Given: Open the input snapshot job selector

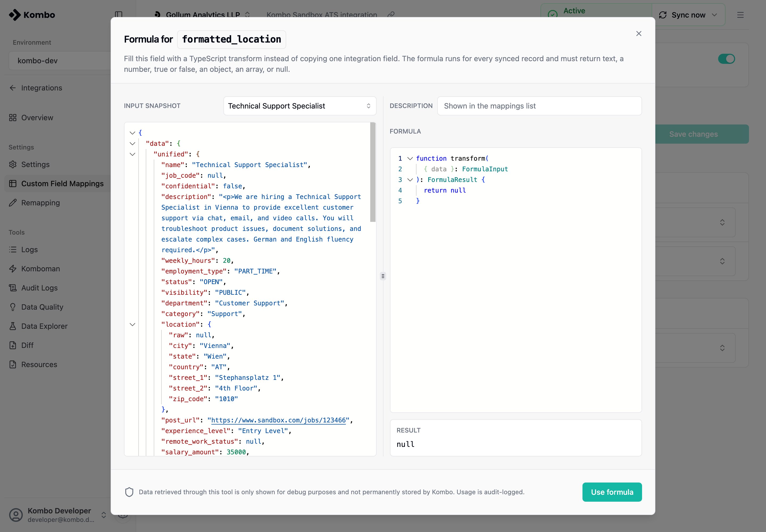Looking at the screenshot, I should click(x=300, y=106).
